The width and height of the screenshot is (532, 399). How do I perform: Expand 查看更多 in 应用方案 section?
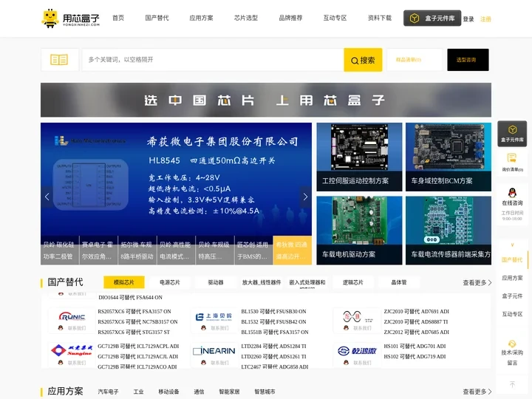pyautogui.click(x=477, y=392)
